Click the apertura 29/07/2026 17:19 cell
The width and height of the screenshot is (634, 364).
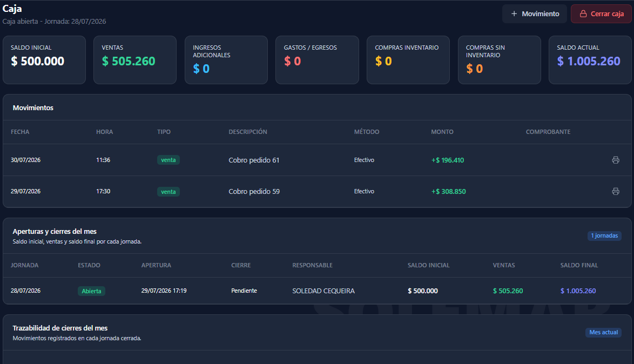click(164, 291)
